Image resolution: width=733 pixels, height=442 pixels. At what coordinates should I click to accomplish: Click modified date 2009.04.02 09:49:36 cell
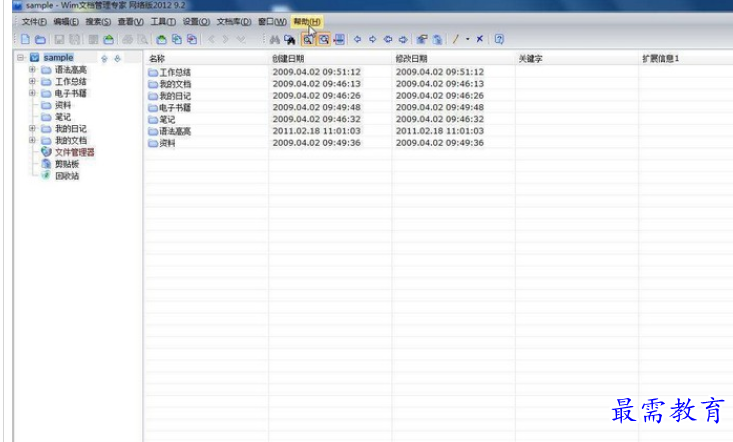(440, 143)
